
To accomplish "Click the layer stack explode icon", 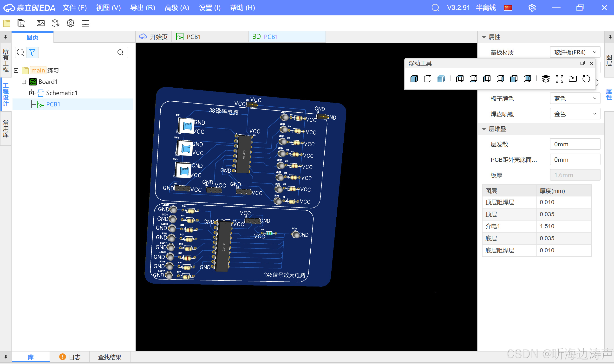I will point(546,79).
